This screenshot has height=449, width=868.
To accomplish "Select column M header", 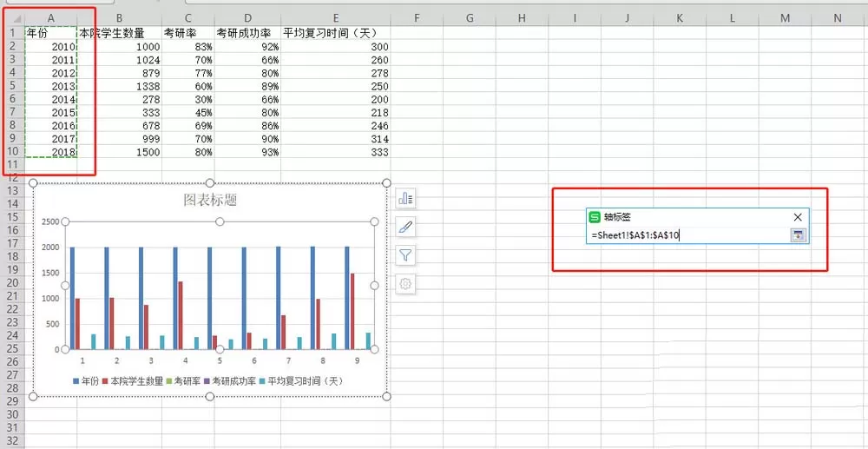I will [785, 19].
